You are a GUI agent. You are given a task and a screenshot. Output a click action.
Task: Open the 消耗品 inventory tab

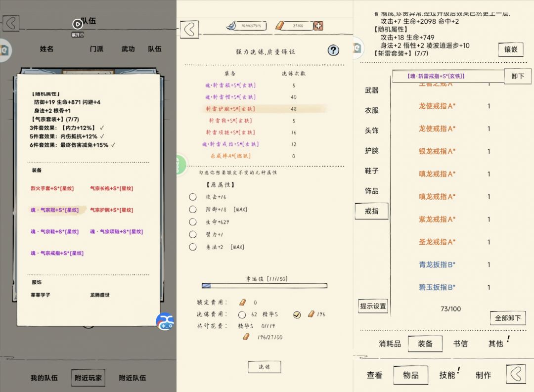click(x=390, y=344)
